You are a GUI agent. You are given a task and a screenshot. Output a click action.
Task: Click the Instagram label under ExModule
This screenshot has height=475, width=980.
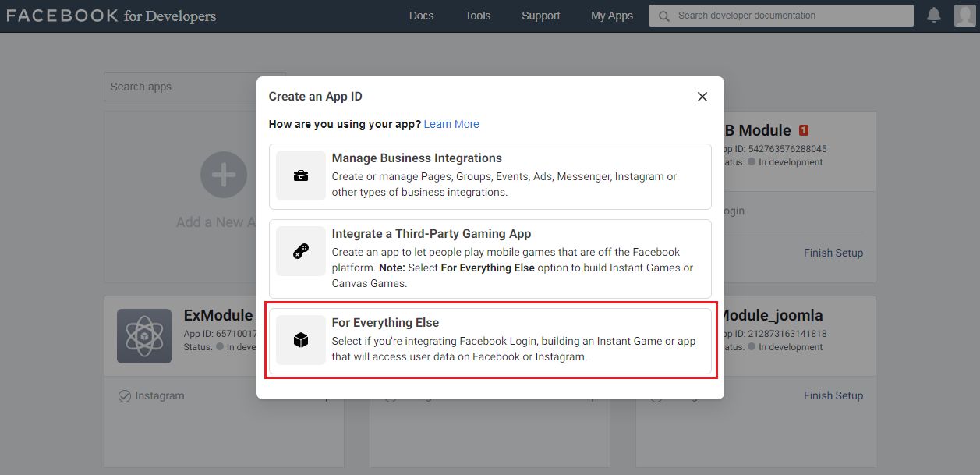pos(160,396)
